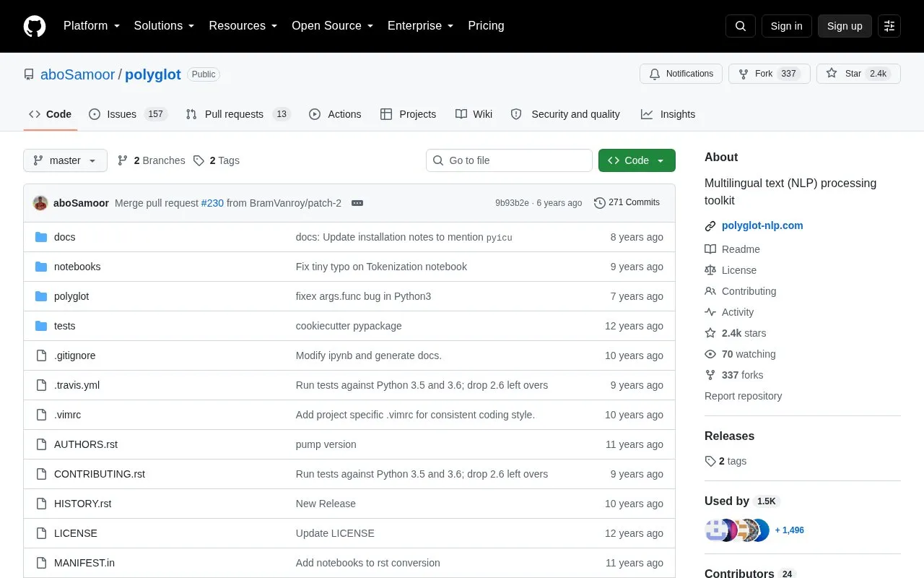924x578 pixels.
Task: Switch to the Issues tab
Action: (128, 114)
